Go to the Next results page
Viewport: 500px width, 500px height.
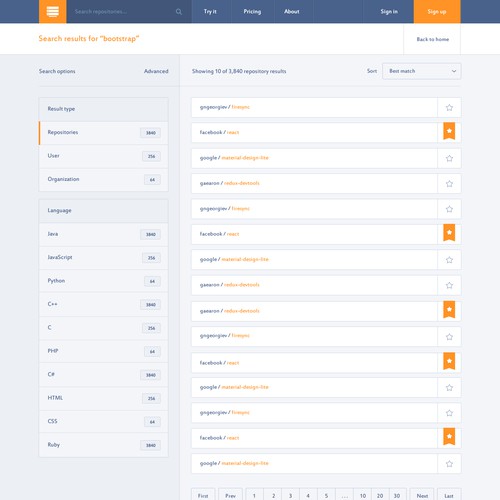click(422, 495)
